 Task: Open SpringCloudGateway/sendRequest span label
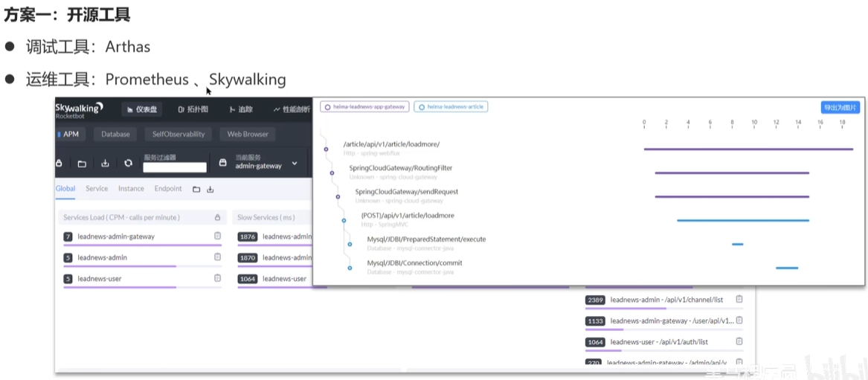point(407,191)
